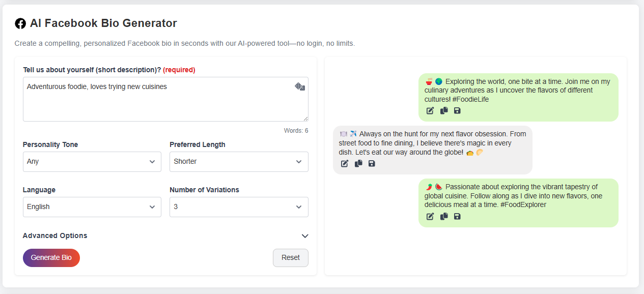
Task: Click the textarea resize handle corner
Action: [x=305, y=119]
